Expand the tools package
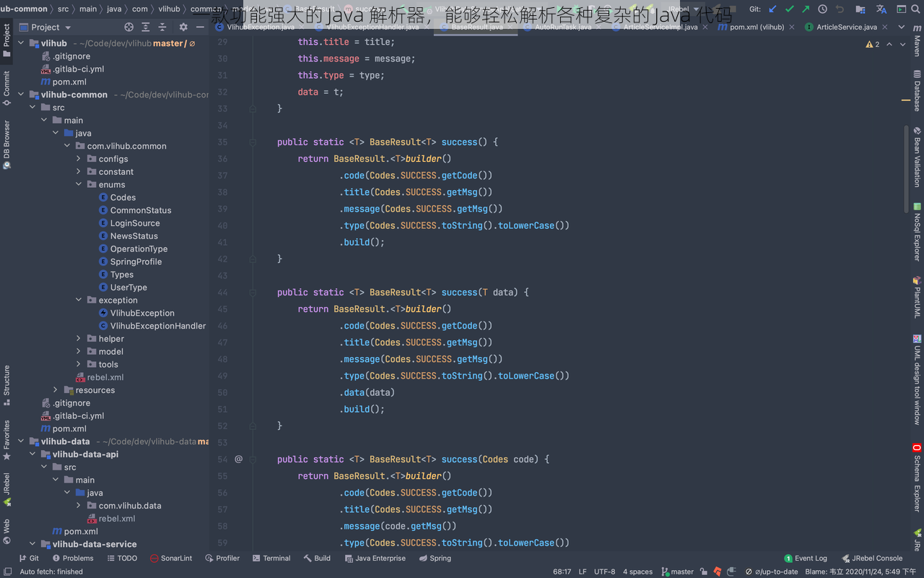The height and width of the screenshot is (578, 924). (x=79, y=364)
